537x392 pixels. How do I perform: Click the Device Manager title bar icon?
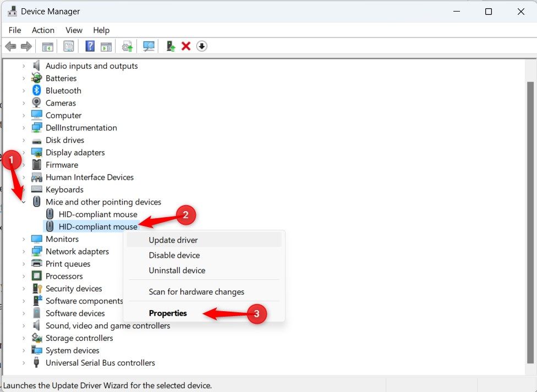click(x=12, y=10)
